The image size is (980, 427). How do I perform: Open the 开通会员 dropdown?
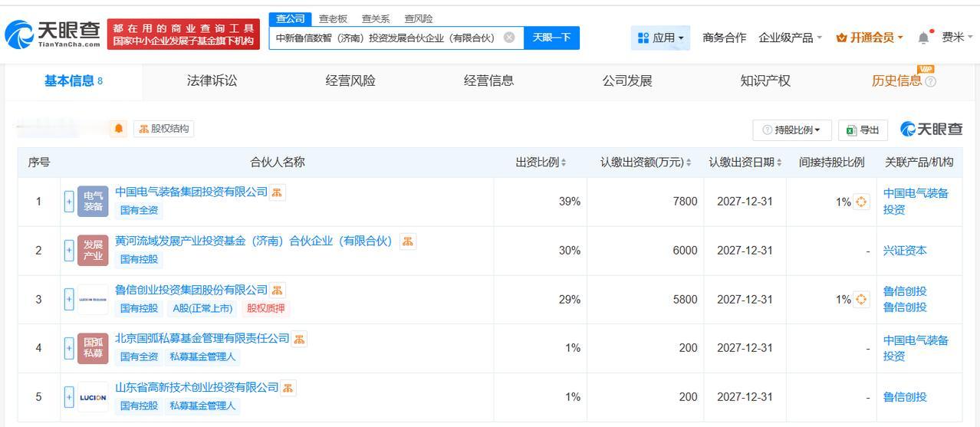870,38
